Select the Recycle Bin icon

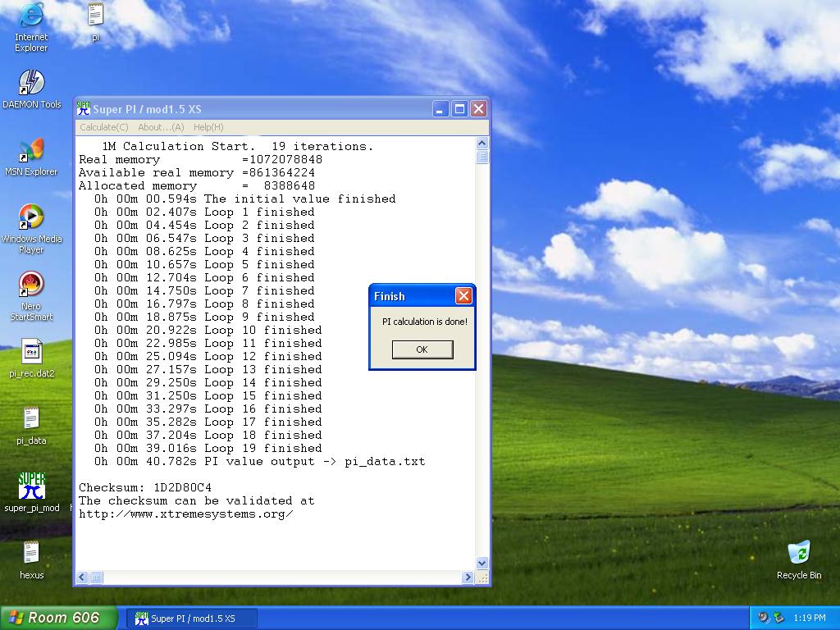799,560
